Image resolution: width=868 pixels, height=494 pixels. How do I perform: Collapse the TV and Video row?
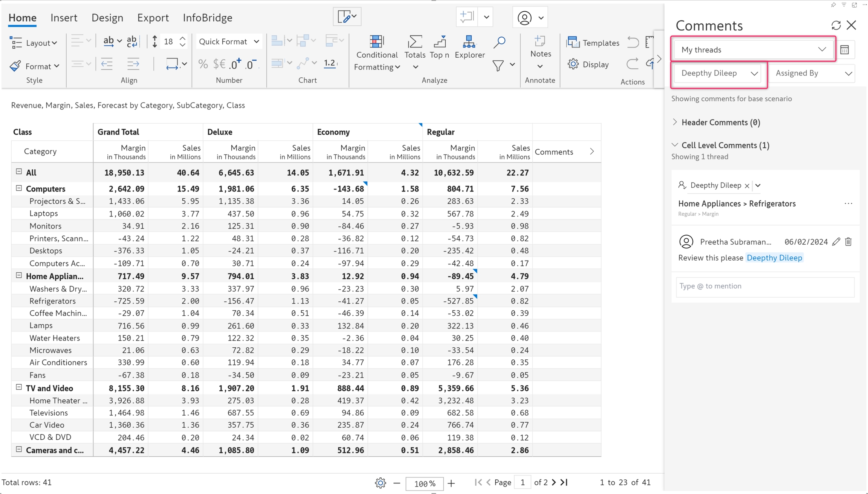coord(19,387)
